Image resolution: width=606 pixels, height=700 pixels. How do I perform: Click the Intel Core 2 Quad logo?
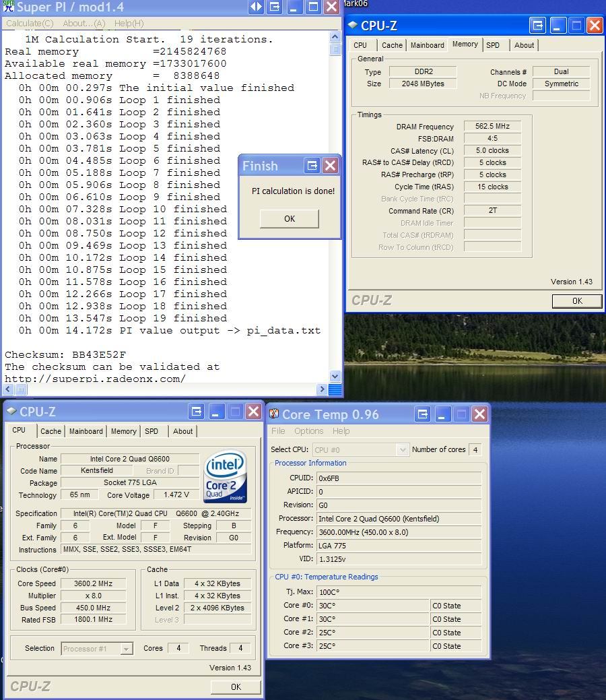tap(226, 476)
